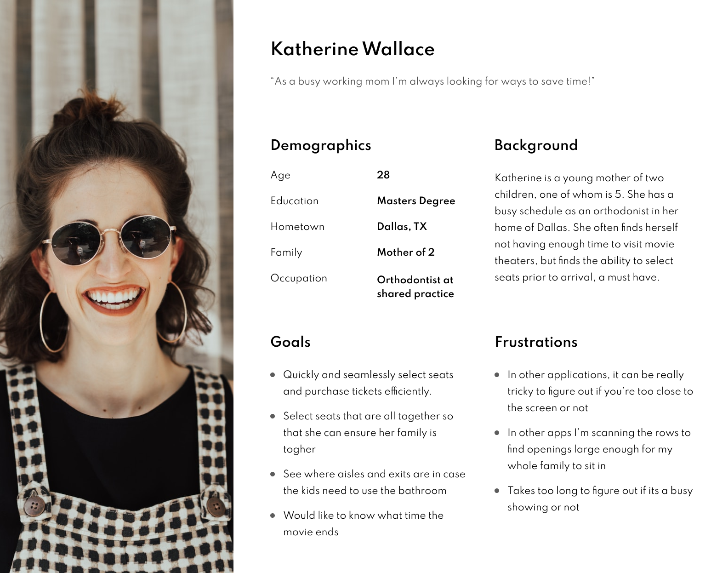Select the Goals section heading
Image resolution: width=728 pixels, height=573 pixels.
point(290,342)
